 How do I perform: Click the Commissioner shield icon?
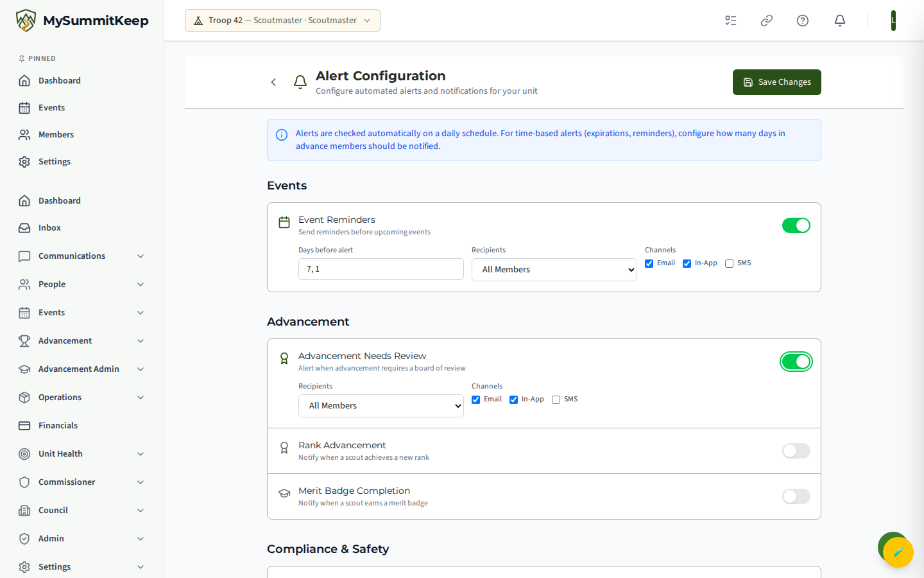[24, 482]
